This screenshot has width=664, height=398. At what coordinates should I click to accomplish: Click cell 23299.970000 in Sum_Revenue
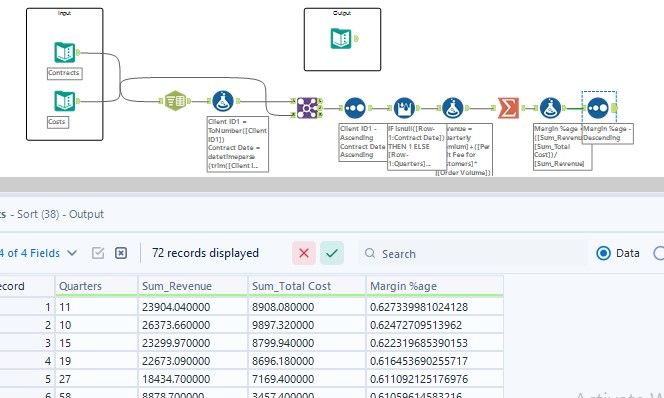pyautogui.click(x=193, y=343)
